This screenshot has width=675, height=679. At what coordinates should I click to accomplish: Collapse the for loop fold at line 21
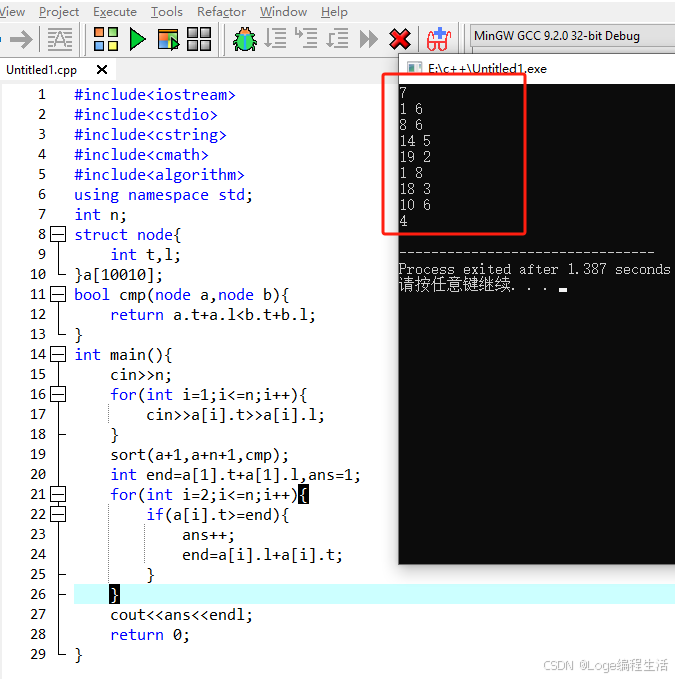point(58,494)
